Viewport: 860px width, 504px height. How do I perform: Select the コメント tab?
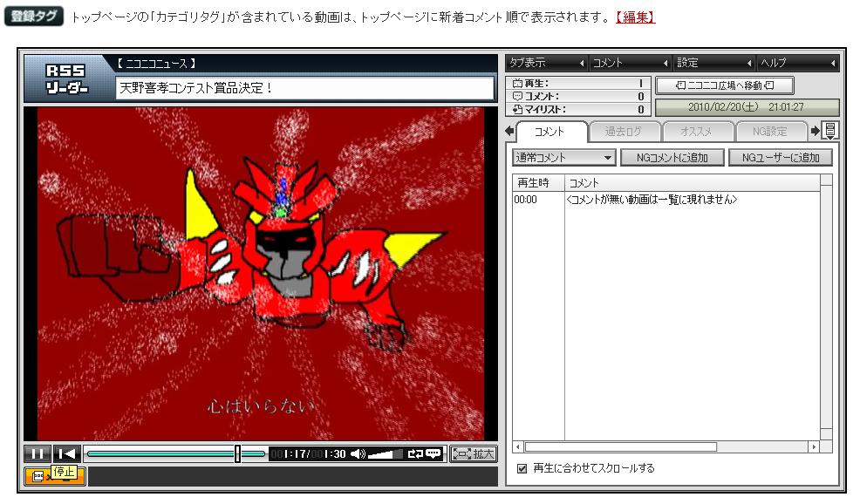point(550,132)
